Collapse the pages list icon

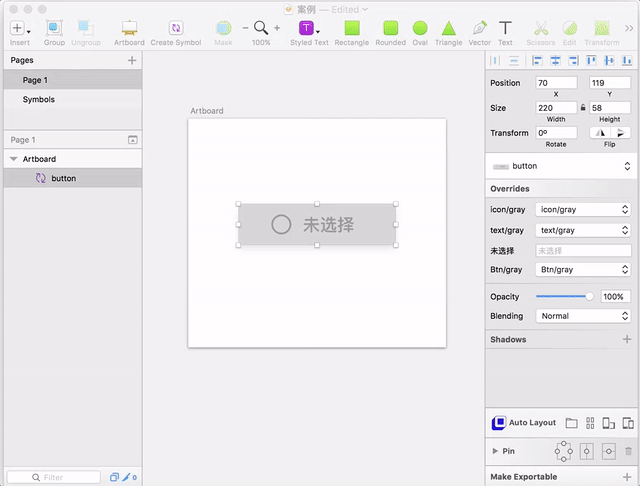(x=133, y=140)
